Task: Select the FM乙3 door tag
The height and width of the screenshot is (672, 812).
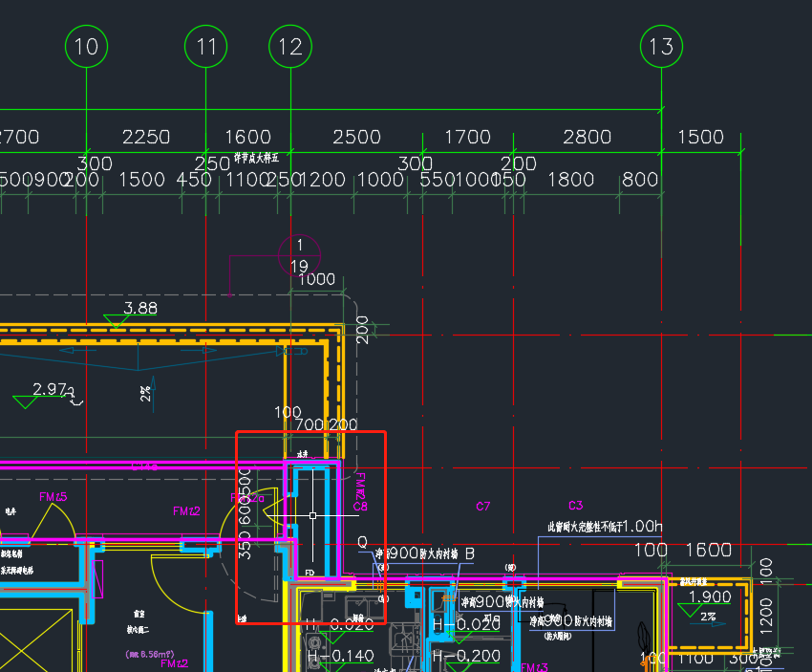Action: 534,667
